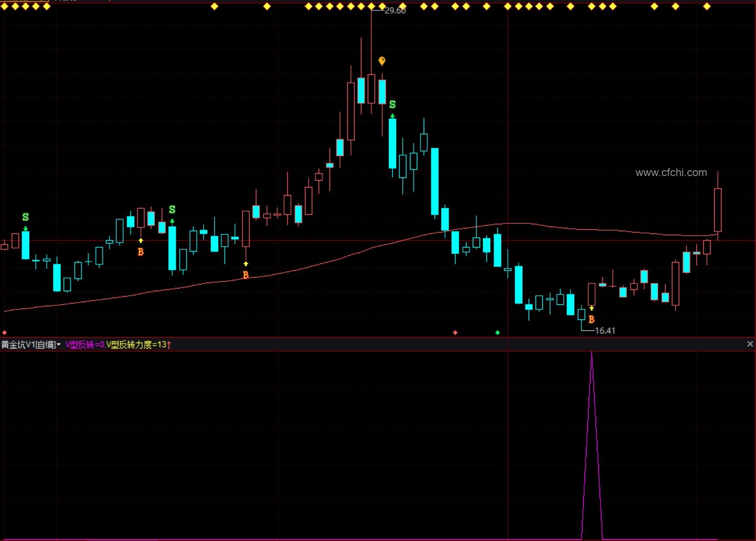Image resolution: width=756 pixels, height=541 pixels.
Task: Select the B buy marker beside 16.41 low
Action: [x=591, y=319]
